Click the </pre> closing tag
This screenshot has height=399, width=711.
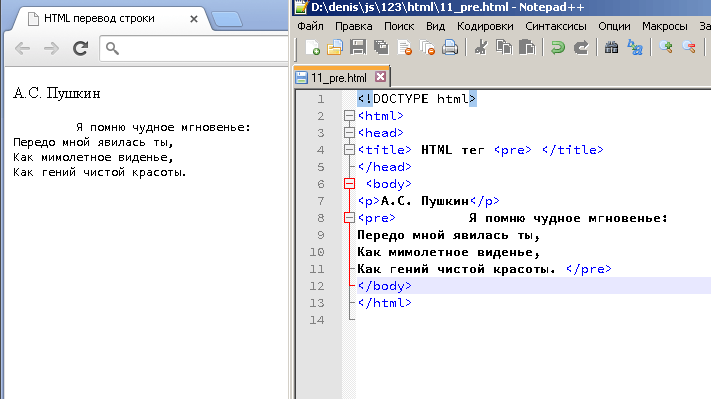point(589,269)
